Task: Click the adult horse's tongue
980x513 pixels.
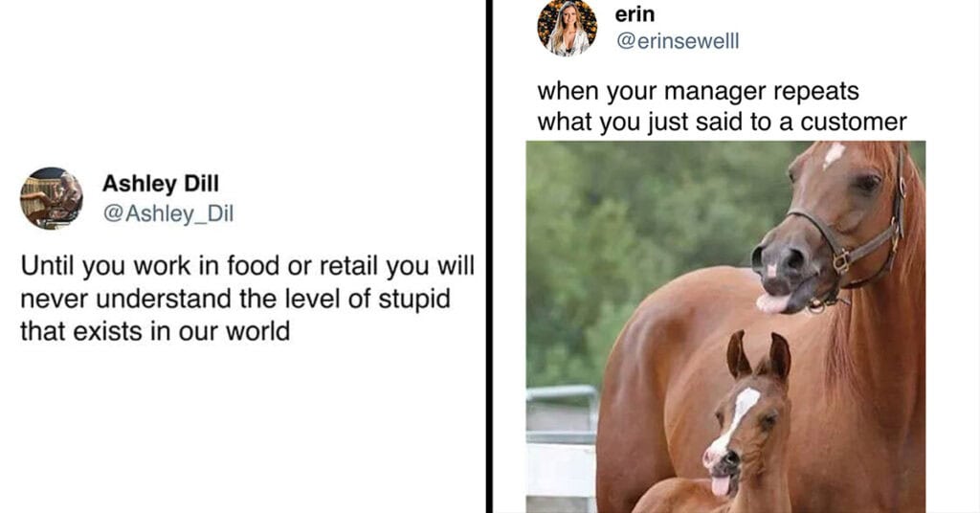Action: pos(772,303)
